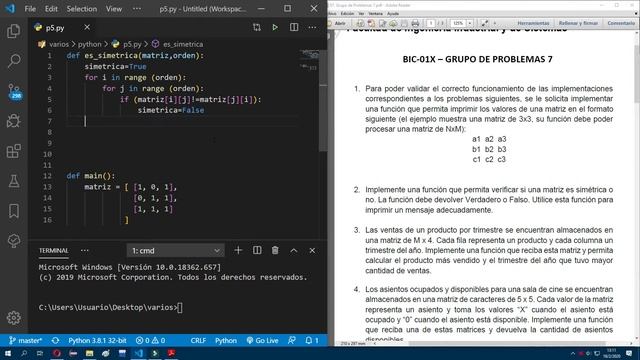Click the master* git branch indicator
This screenshot has height=360, width=640.
coord(25,340)
